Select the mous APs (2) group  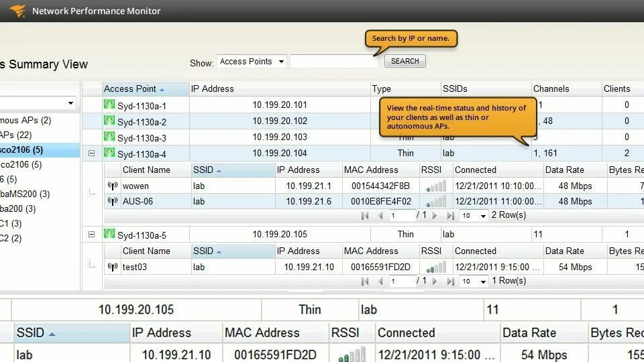[x=25, y=120]
